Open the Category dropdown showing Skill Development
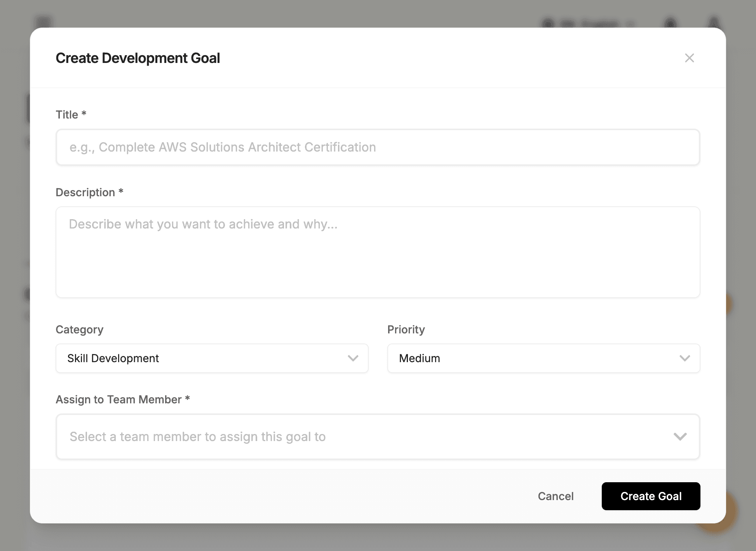756x551 pixels. click(212, 358)
